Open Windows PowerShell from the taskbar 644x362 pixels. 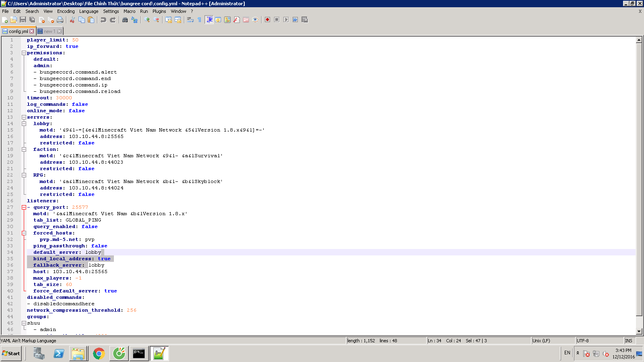[x=58, y=354]
